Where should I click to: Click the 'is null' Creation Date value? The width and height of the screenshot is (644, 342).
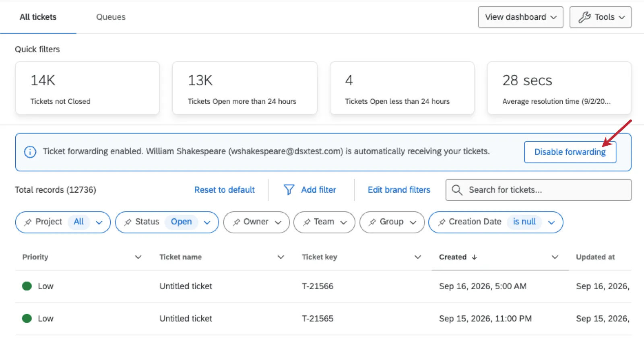tap(524, 222)
